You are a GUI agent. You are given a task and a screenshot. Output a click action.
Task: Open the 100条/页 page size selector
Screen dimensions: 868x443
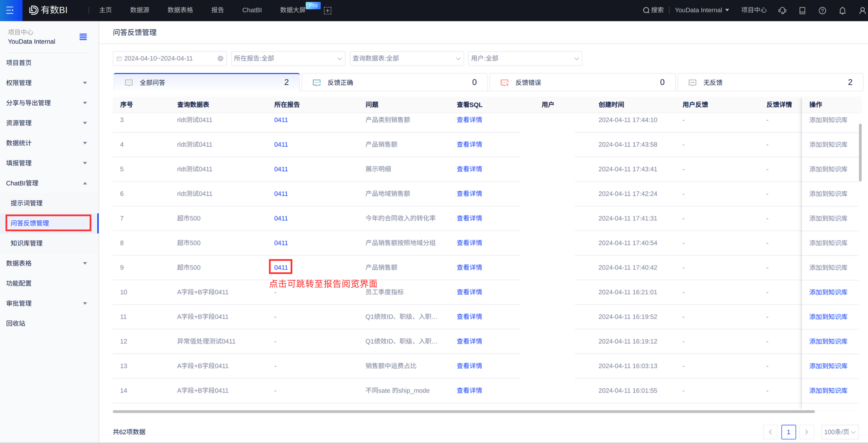839,432
